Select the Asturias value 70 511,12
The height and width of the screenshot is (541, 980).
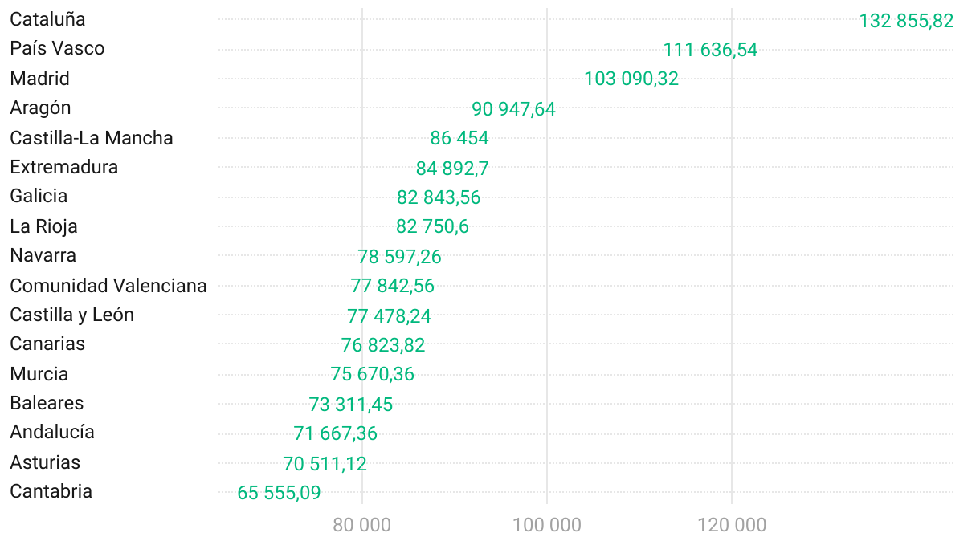coord(325,464)
